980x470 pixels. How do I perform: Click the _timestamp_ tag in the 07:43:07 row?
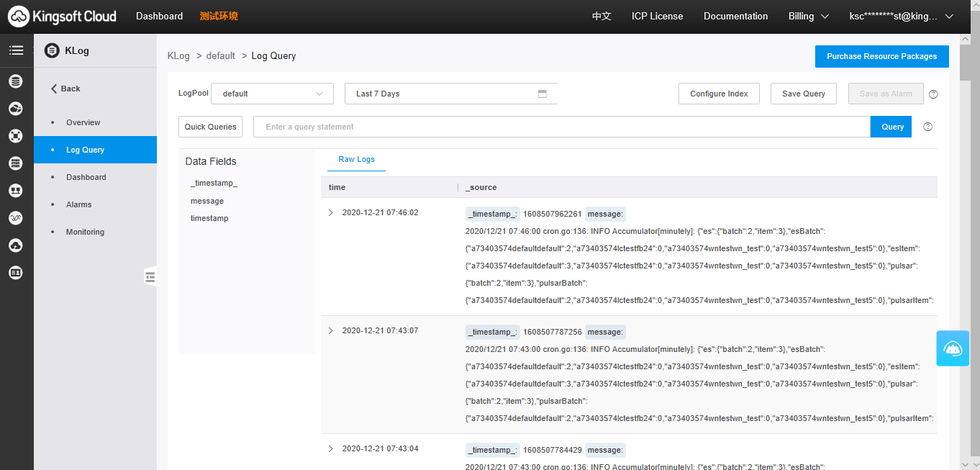click(492, 332)
